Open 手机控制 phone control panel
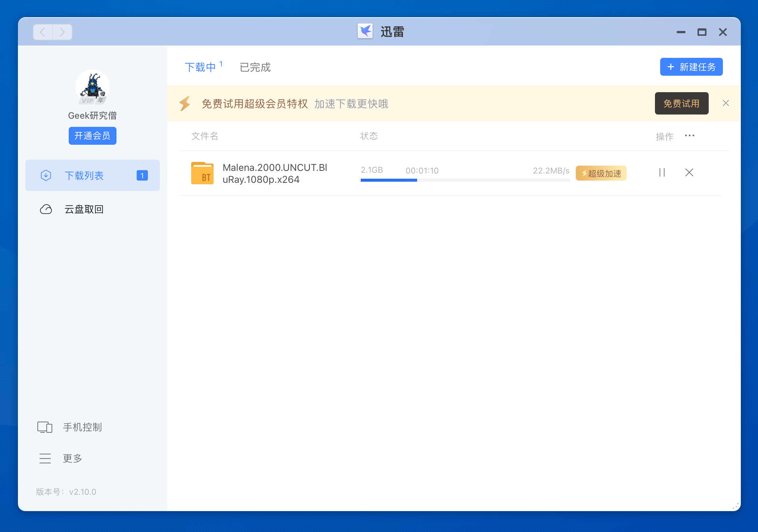 click(45, 427)
